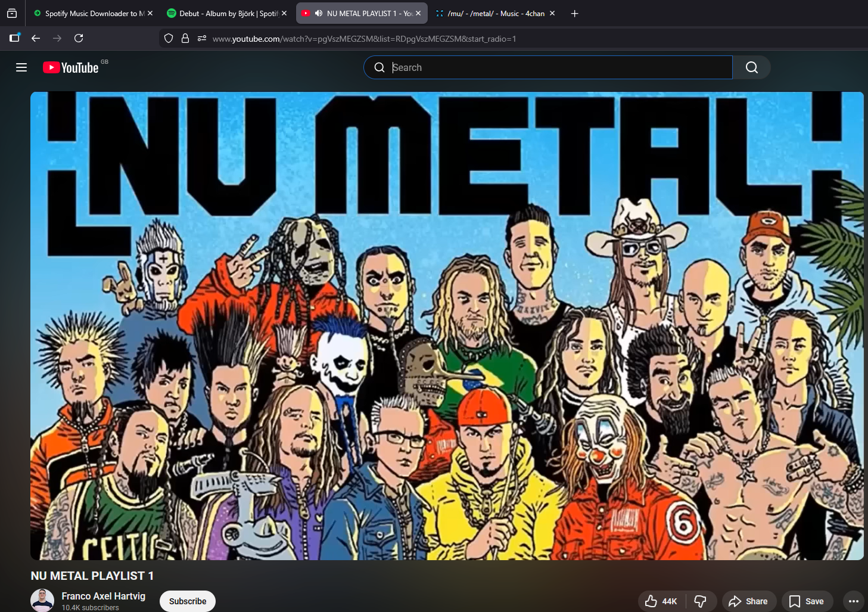Focus the address bar URL
Image resolution: width=868 pixels, height=612 pixels.
pyautogui.click(x=364, y=39)
